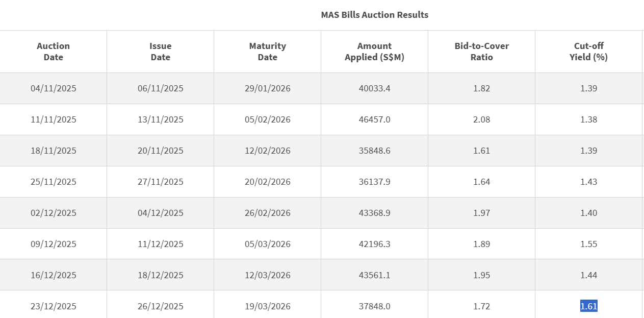
Task: Select auction date 04/11/2025 cell
Action: tap(53, 88)
